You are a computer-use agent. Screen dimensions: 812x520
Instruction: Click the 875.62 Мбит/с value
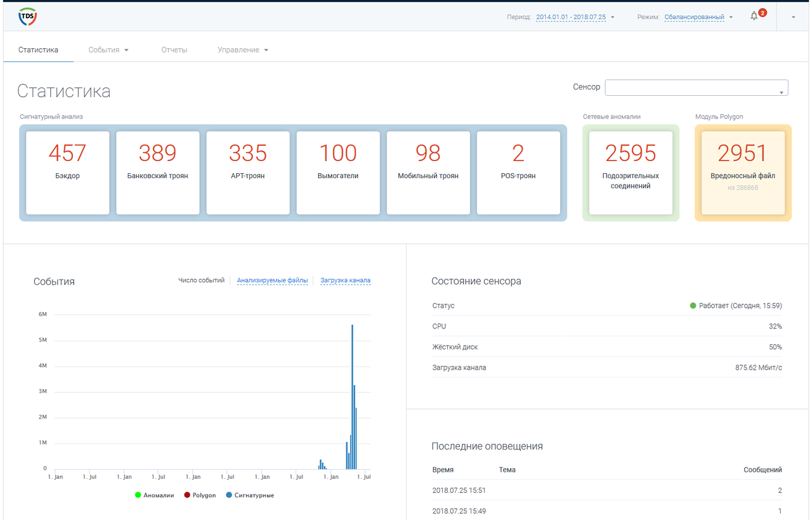click(x=759, y=368)
